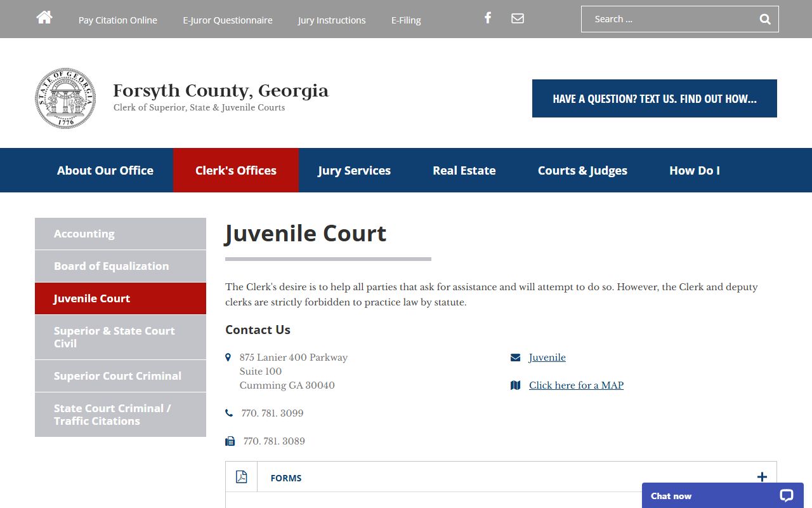
Task: Click the address map pin icon
Action: (x=228, y=358)
